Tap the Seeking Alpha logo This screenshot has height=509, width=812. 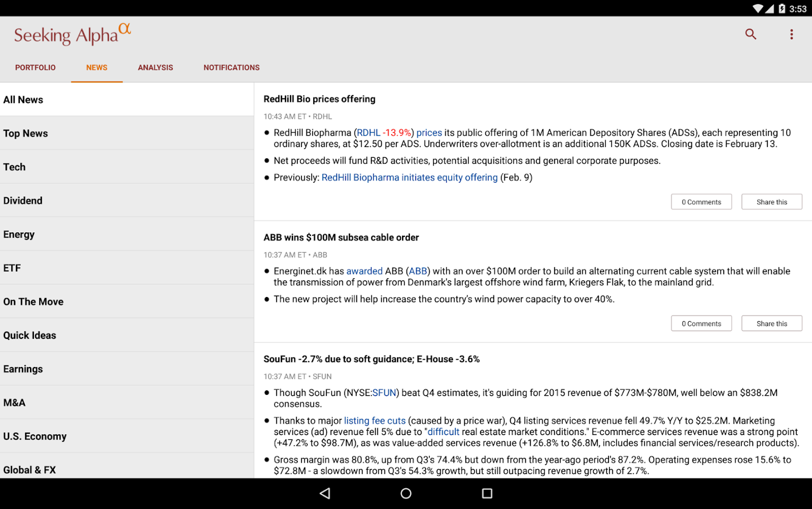(72, 34)
